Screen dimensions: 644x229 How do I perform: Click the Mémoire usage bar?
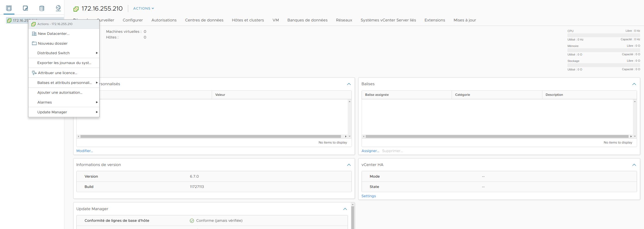click(x=604, y=50)
